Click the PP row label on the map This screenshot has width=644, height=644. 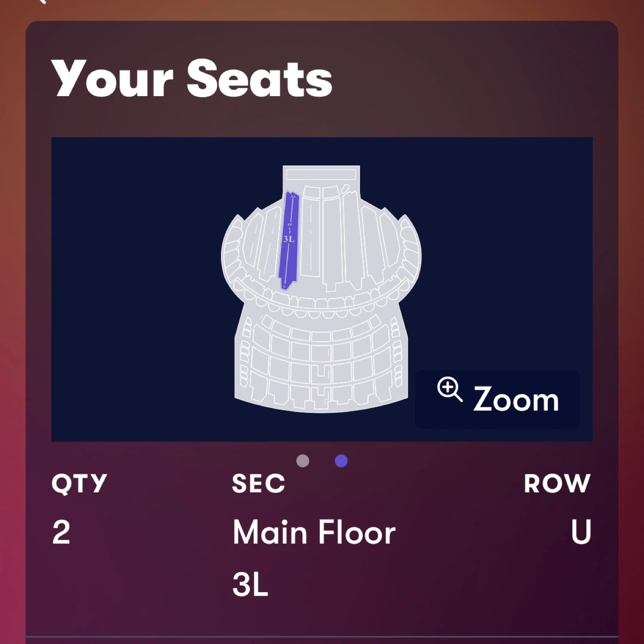point(289,224)
